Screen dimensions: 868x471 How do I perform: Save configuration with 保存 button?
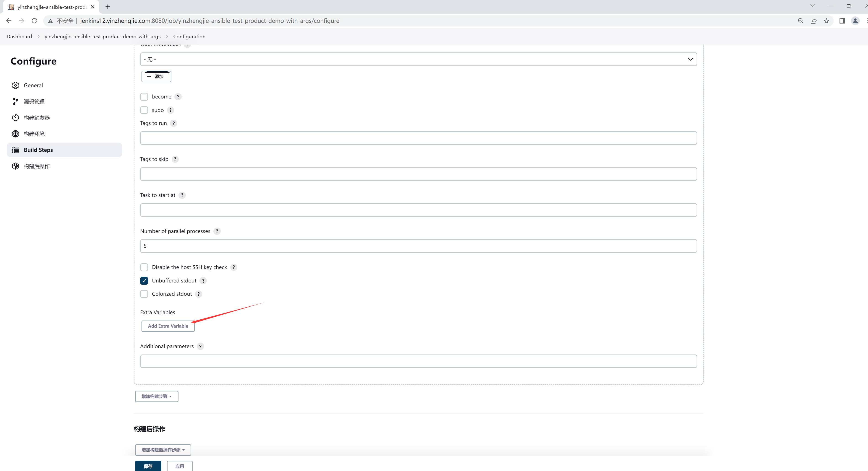(148, 466)
